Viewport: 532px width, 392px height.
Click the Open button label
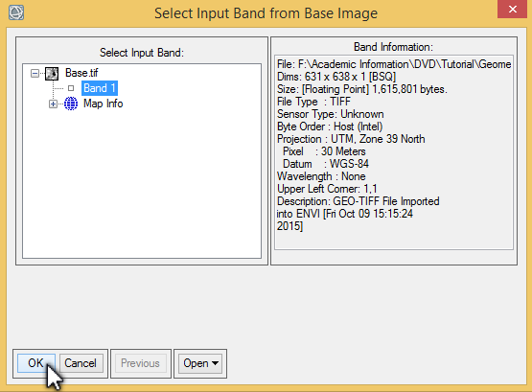pos(196,363)
